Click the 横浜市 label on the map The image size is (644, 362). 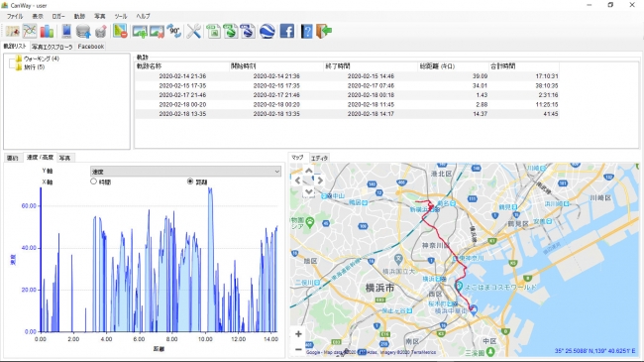coord(379,288)
